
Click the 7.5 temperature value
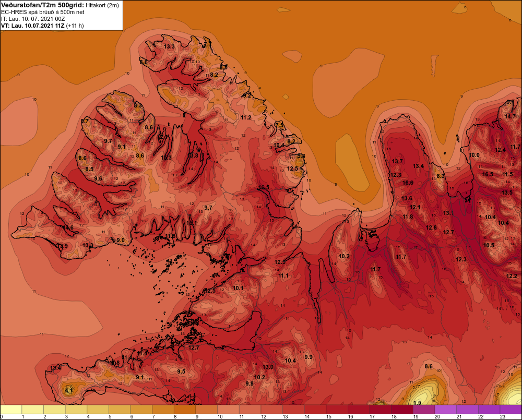(x=279, y=125)
